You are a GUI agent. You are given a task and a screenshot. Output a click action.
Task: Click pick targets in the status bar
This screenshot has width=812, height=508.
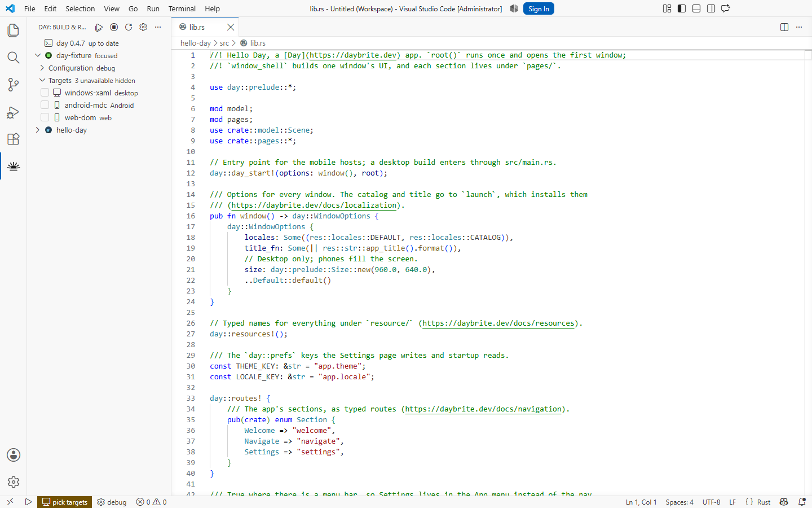click(x=65, y=502)
